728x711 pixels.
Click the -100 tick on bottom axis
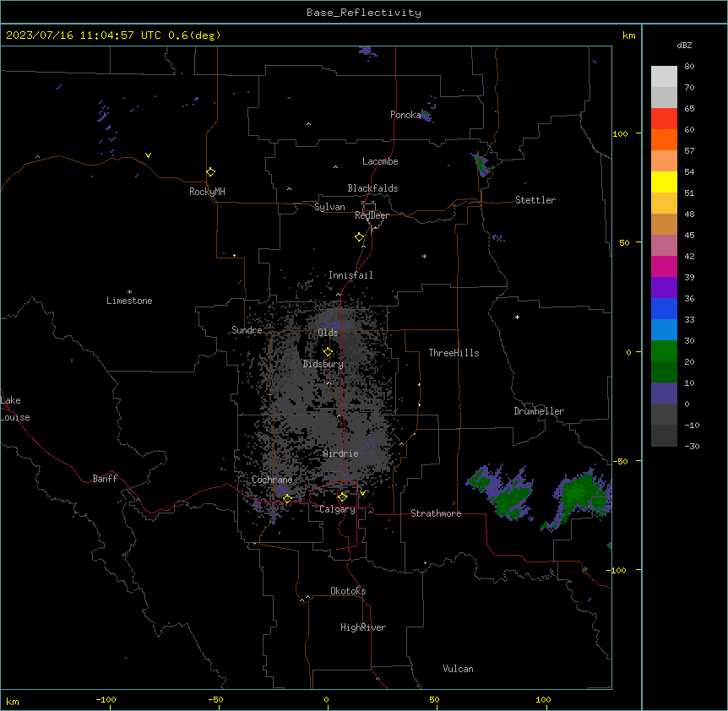(x=106, y=699)
